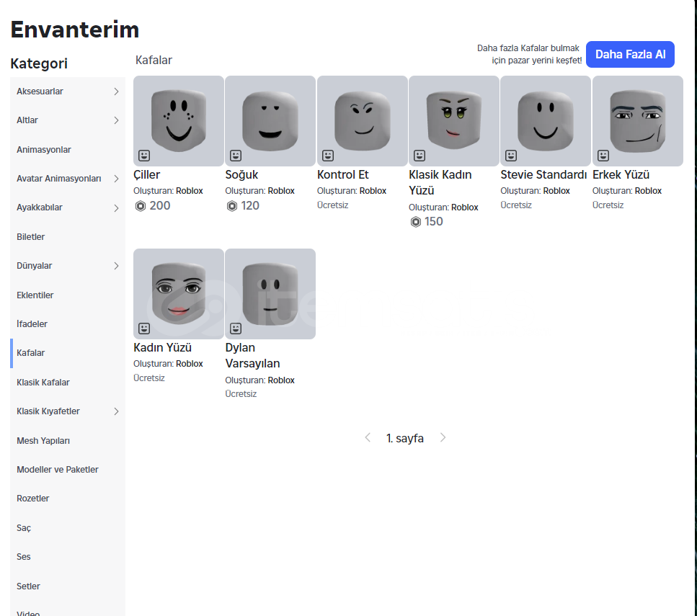Expand the Avatar Animasyonları chevron
Viewport: 697px width, 616px height.
tap(116, 179)
